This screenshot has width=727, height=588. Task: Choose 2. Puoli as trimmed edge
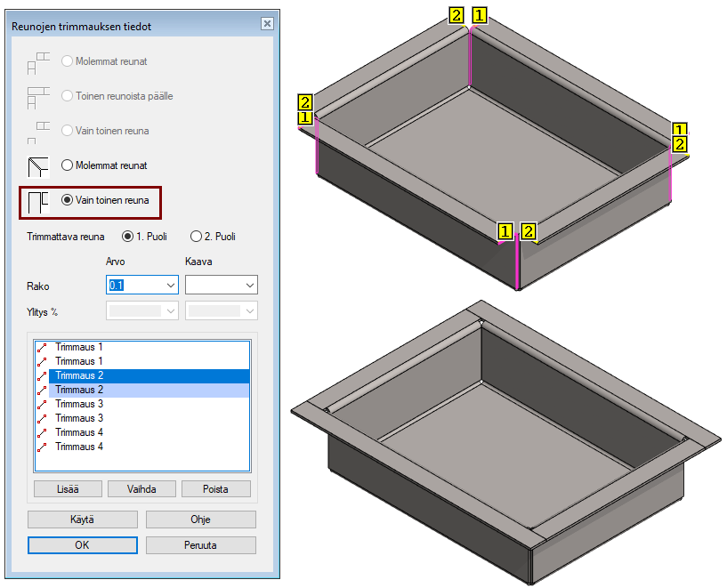click(x=196, y=237)
